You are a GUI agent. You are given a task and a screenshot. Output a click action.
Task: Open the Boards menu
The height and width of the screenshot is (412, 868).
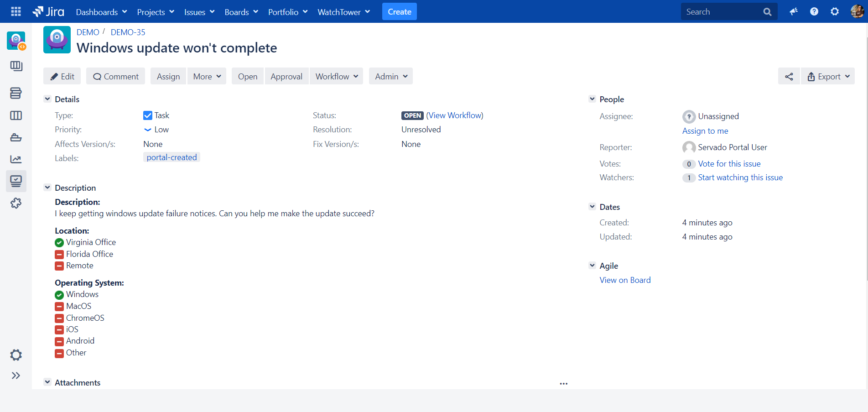click(x=241, y=12)
